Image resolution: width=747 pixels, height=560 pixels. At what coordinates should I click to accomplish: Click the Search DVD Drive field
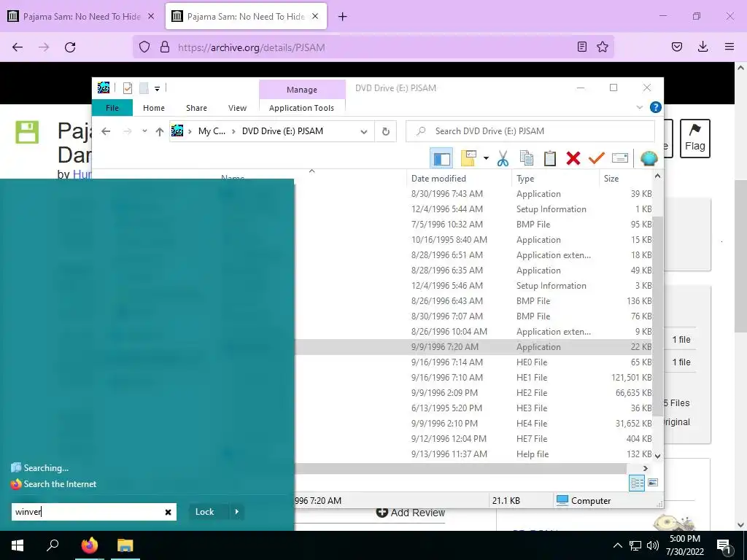point(530,131)
